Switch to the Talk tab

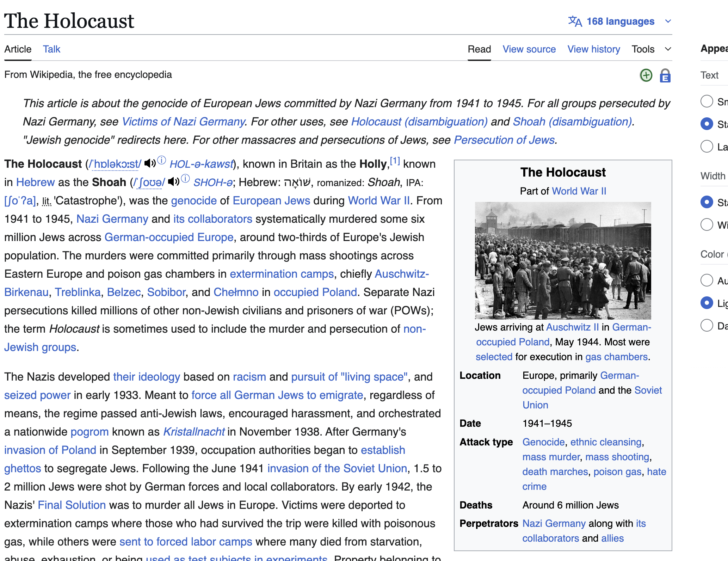point(51,49)
